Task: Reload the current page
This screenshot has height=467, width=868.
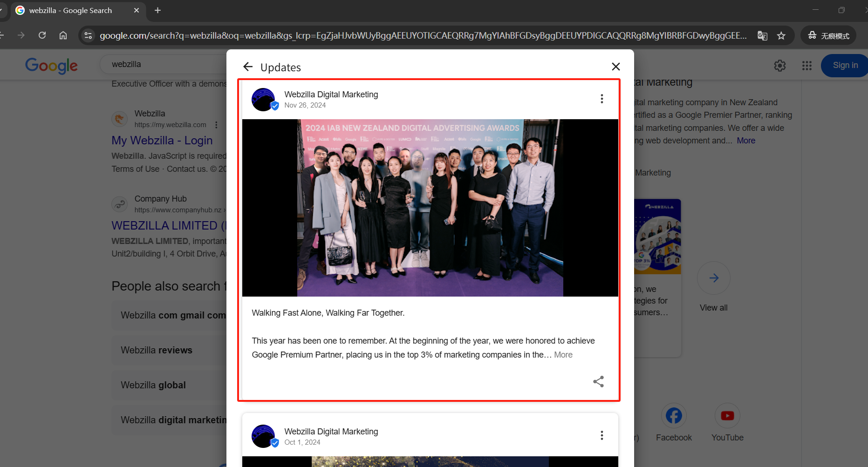Action: coord(42,35)
